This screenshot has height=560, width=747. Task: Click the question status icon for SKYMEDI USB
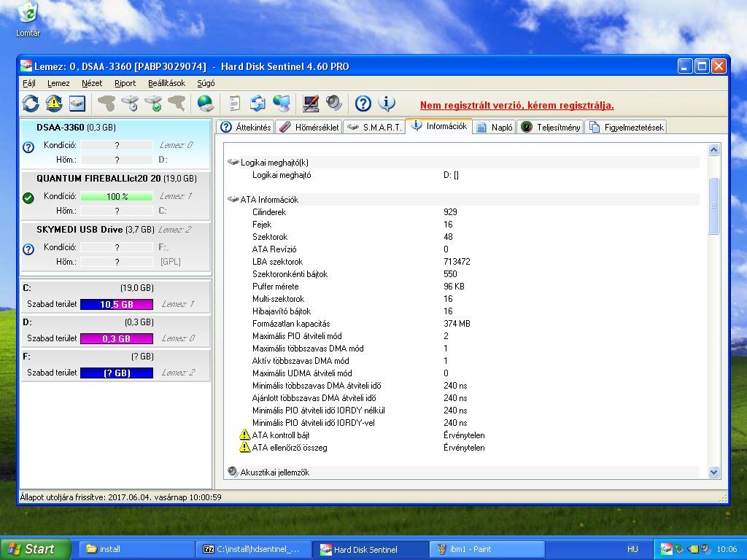point(28,249)
